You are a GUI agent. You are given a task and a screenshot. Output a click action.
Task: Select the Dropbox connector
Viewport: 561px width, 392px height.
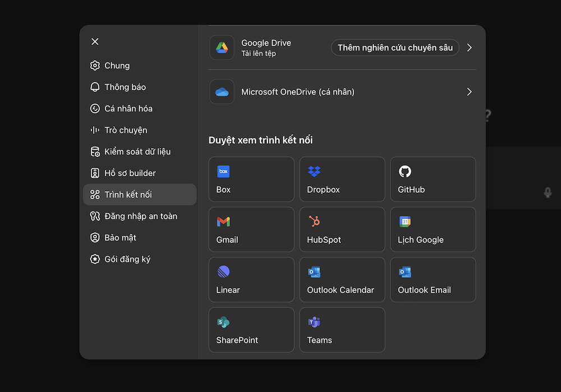coord(342,179)
